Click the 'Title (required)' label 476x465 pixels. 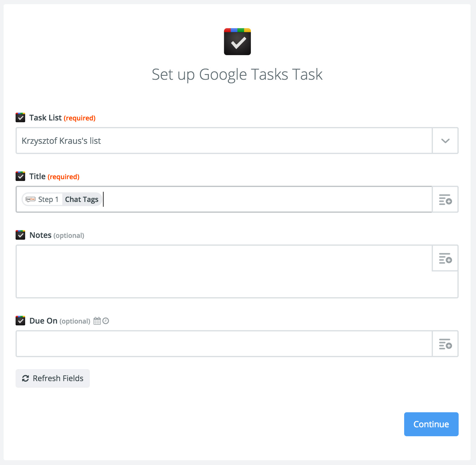(x=54, y=176)
